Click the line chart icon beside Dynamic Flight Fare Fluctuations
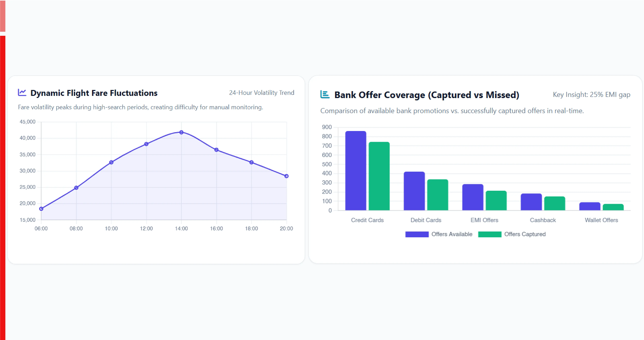This screenshot has height=340, width=644. tap(22, 92)
